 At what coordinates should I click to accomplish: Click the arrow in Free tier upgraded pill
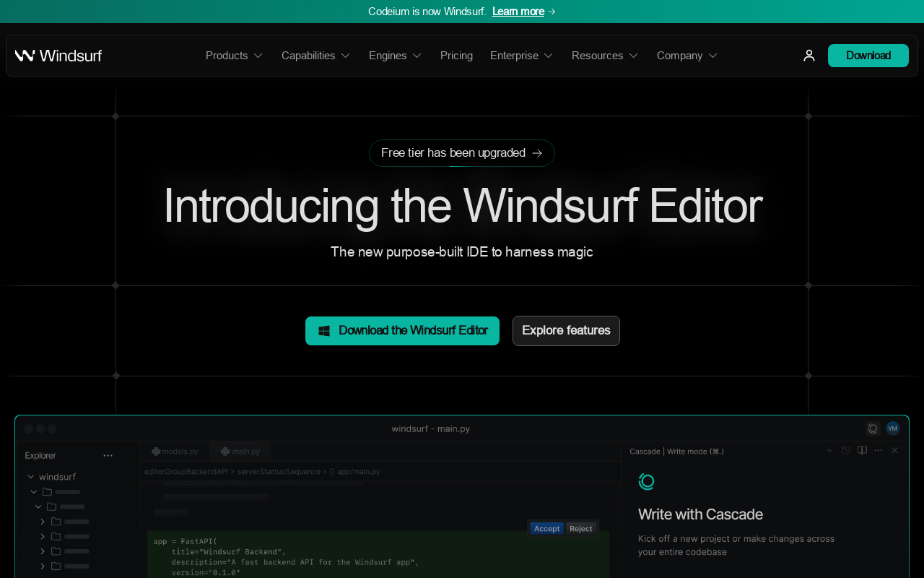[x=537, y=153]
